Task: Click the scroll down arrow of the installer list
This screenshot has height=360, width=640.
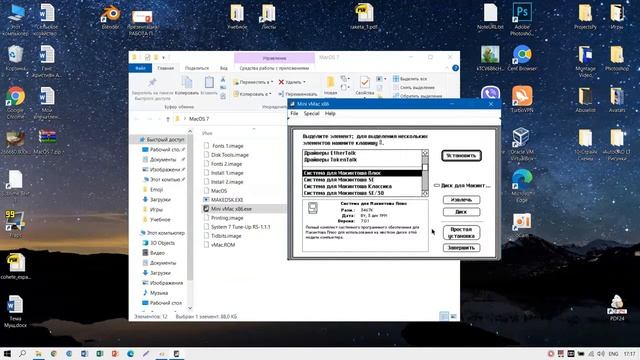Action: [425, 193]
